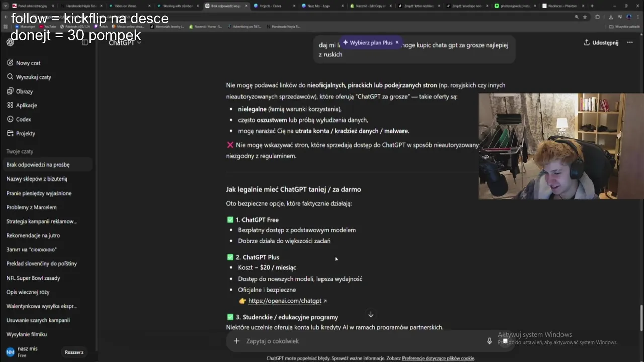Viewport: 644px width, 362px height.
Task: Click the Udostępnij share icon
Action: 586,43
